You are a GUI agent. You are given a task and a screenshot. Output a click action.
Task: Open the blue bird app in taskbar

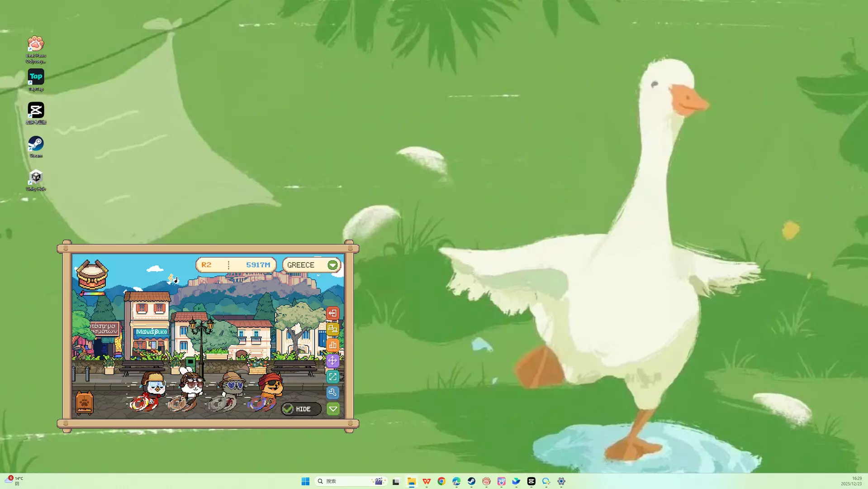(516, 481)
